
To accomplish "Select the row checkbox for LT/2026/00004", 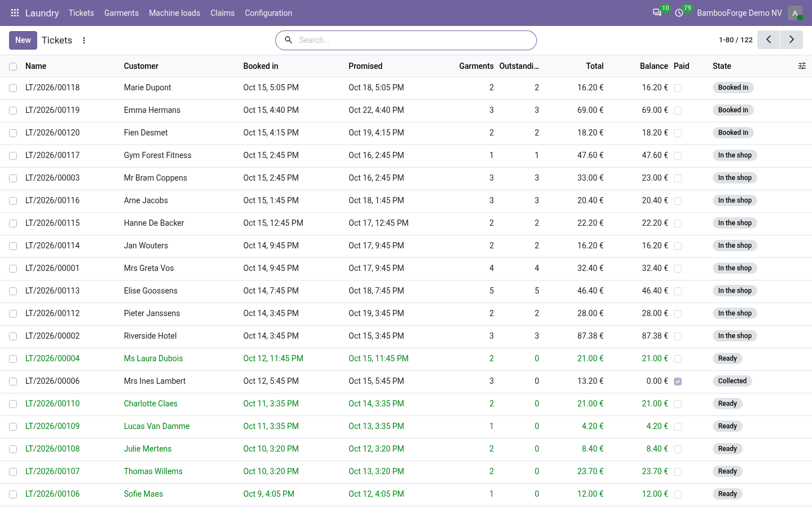I will [13, 359].
